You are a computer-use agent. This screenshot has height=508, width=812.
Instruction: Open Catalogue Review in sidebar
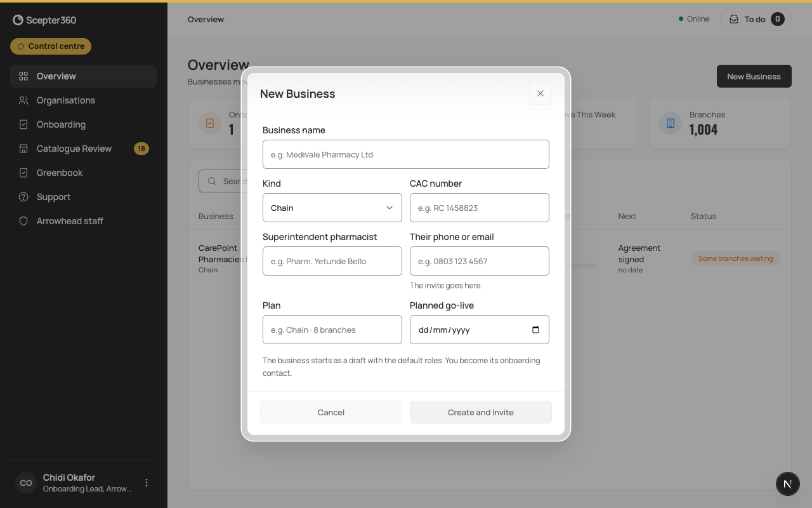tap(83, 149)
